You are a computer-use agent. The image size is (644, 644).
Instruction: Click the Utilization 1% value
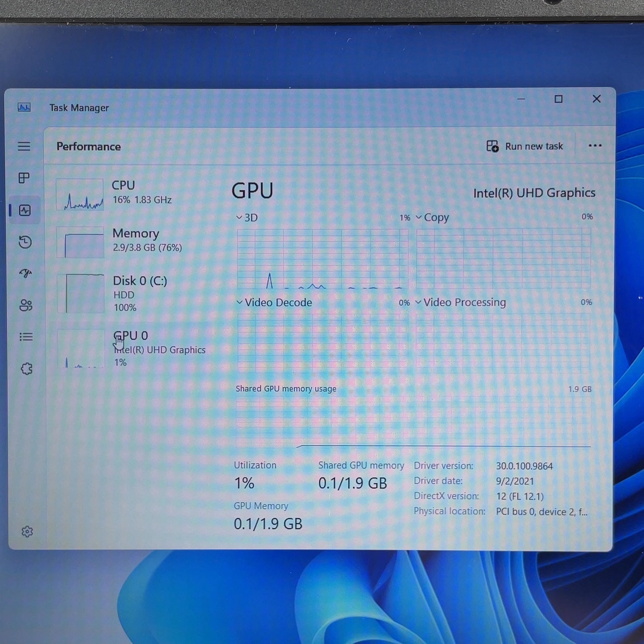point(244,483)
